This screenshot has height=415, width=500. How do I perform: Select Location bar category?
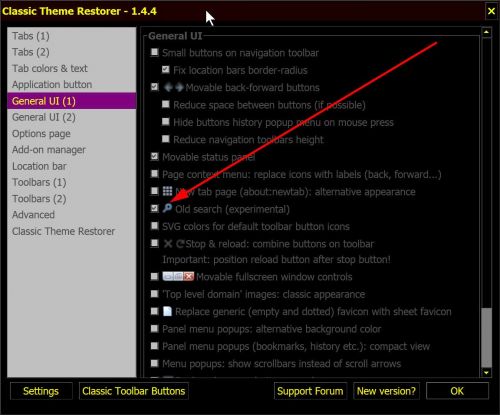pyautogui.click(x=71, y=166)
